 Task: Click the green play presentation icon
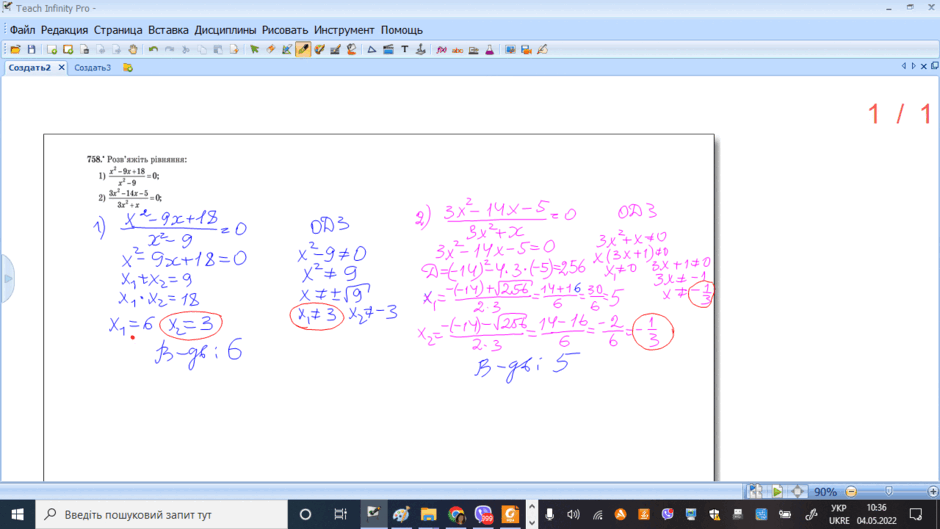pos(777,492)
